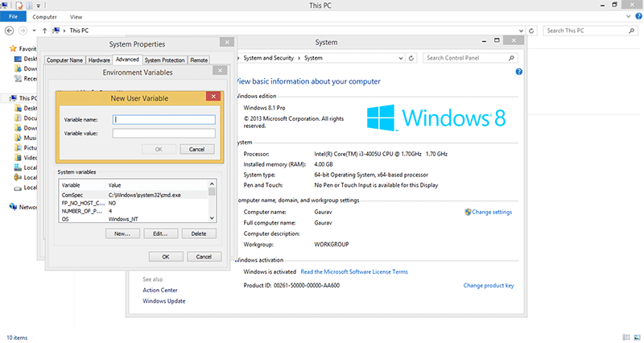Click Delete under System variables
This screenshot has width=644, height=343.
coord(199,233)
